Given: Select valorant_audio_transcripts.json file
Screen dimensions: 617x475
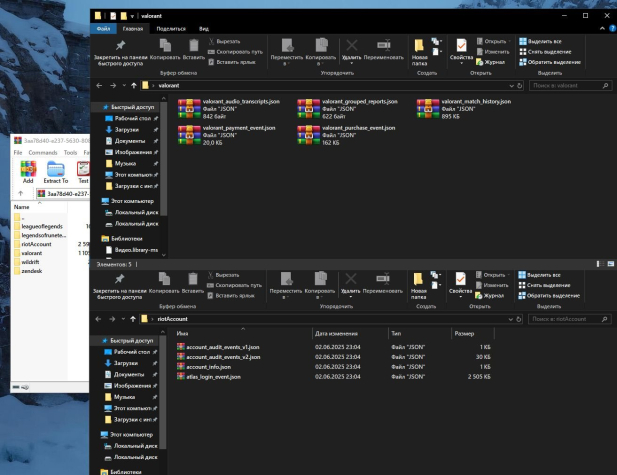Looking at the screenshot, I should [229, 109].
